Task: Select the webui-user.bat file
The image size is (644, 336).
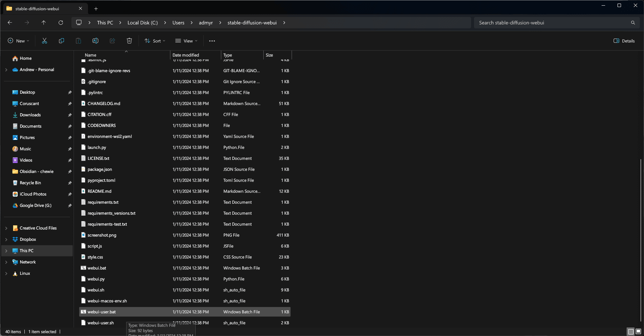Action: point(185,312)
